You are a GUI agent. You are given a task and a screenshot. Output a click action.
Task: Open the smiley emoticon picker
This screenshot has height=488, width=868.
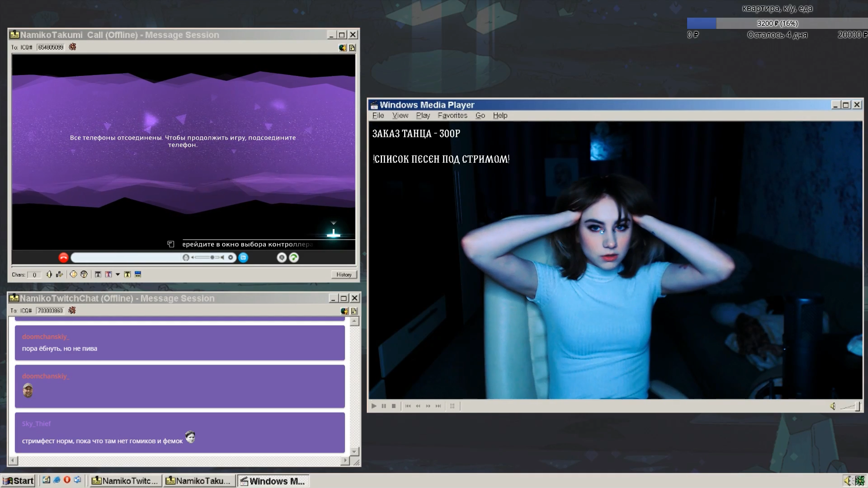point(73,274)
